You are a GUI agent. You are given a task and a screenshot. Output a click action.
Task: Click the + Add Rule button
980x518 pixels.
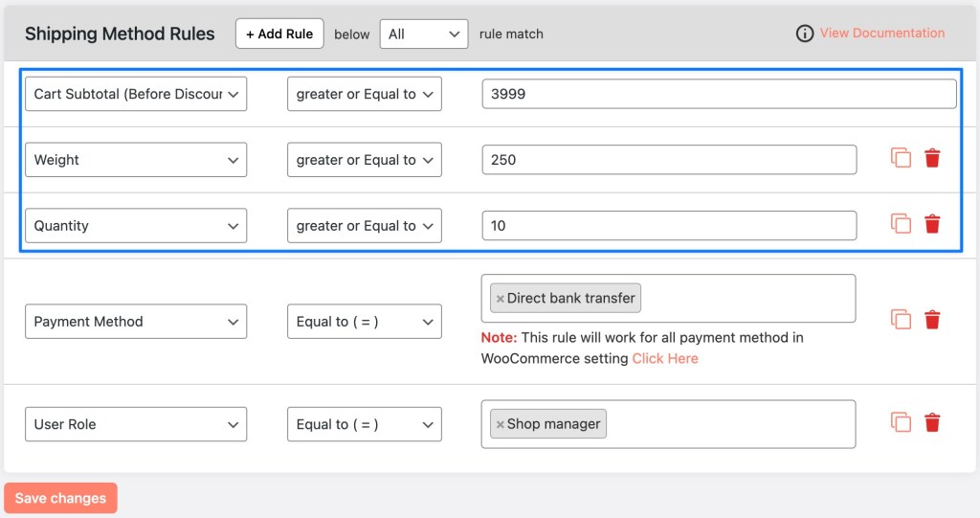[x=279, y=34]
